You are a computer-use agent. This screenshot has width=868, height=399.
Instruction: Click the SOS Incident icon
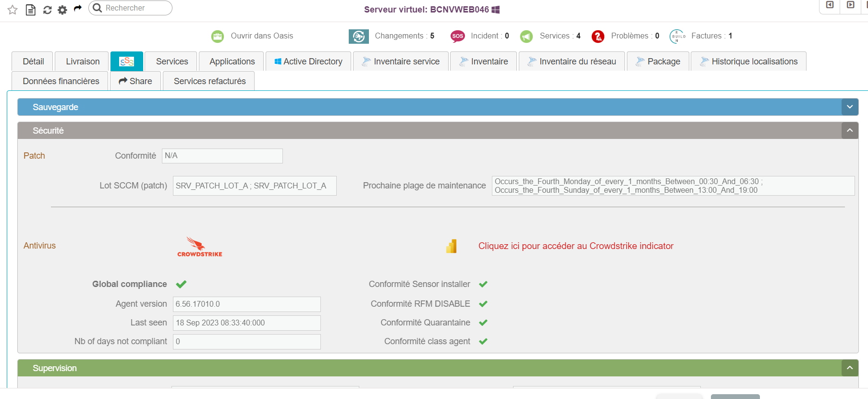pos(457,36)
